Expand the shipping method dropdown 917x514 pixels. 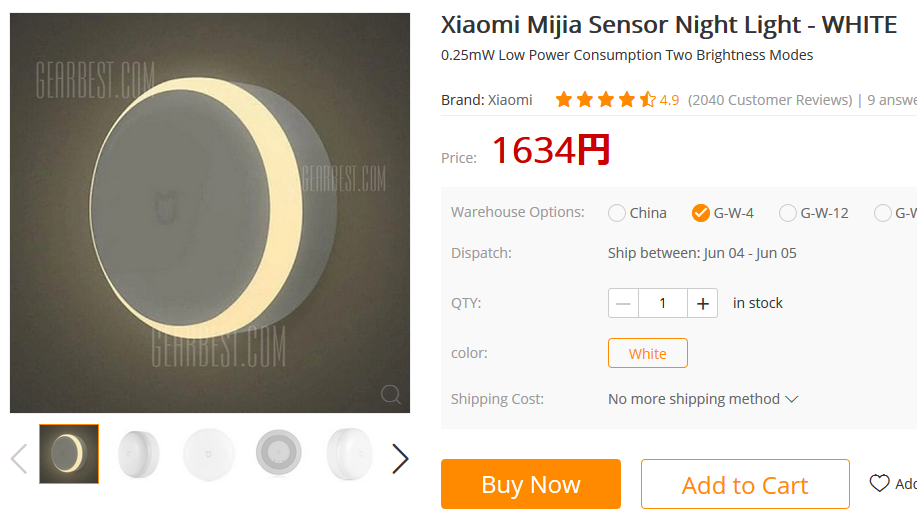click(x=703, y=399)
